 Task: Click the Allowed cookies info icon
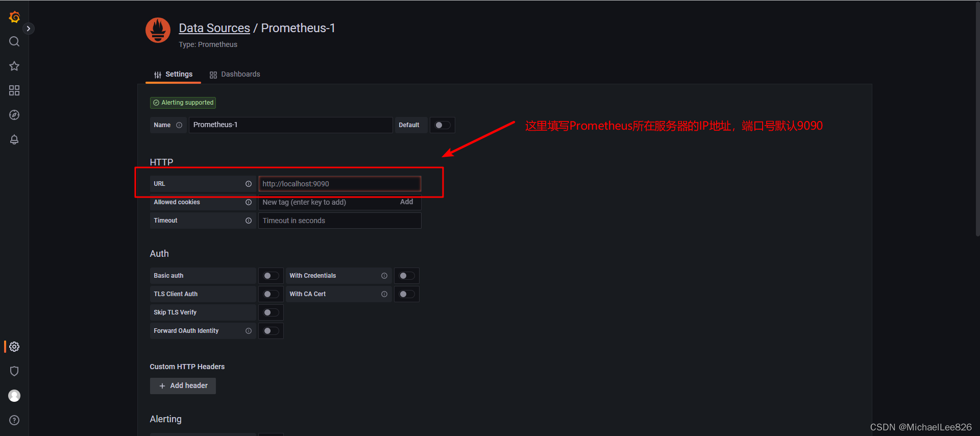point(249,202)
